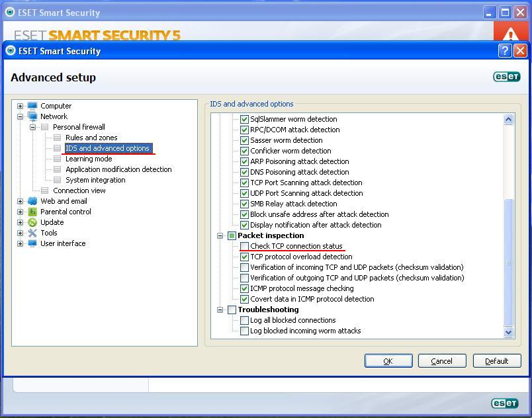Viewport: 532px width, 418px height.
Task: Enable Log blocked incoming worm attacks
Action: pyautogui.click(x=244, y=331)
